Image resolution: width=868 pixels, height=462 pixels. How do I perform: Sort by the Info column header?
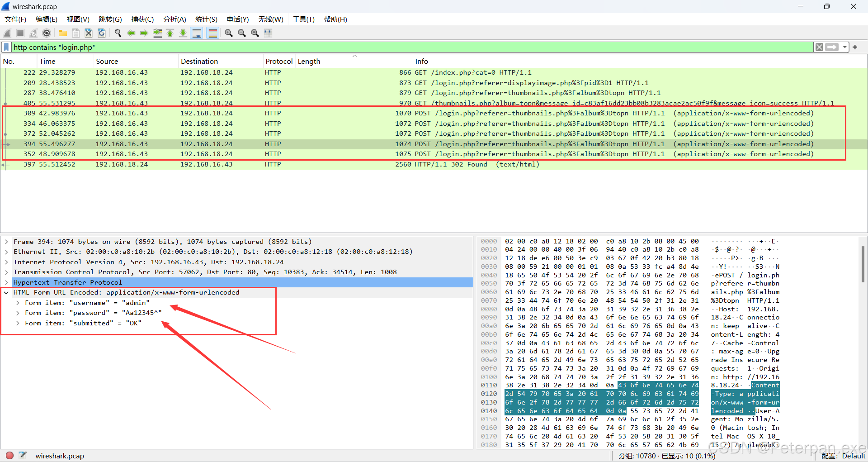(640, 61)
